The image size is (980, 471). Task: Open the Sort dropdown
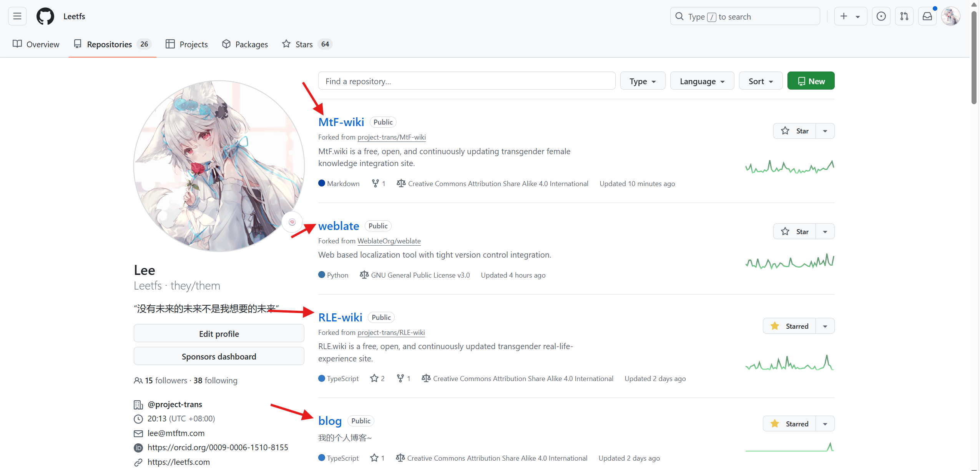click(760, 81)
